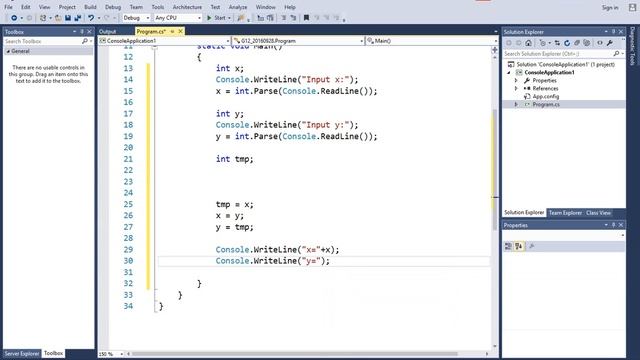The image size is (640, 360).
Task: Open the G12_20160928.Program type dropdown
Action: [x=362, y=41]
